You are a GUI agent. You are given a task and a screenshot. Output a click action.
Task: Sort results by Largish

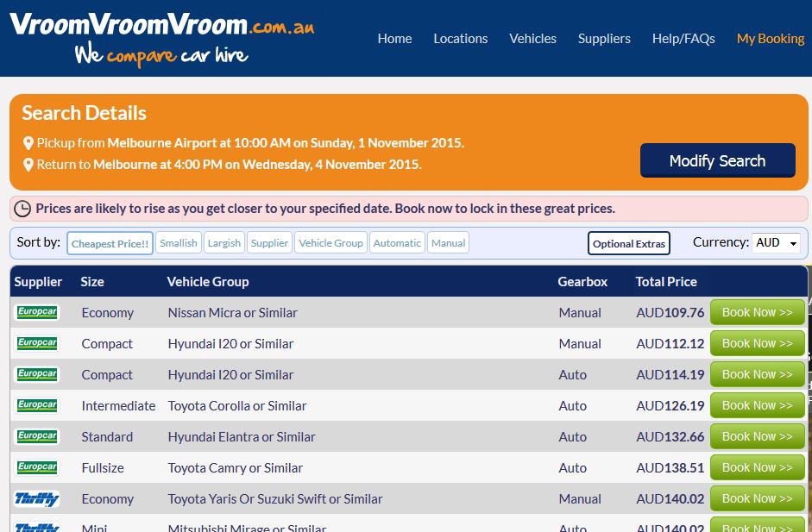224,242
